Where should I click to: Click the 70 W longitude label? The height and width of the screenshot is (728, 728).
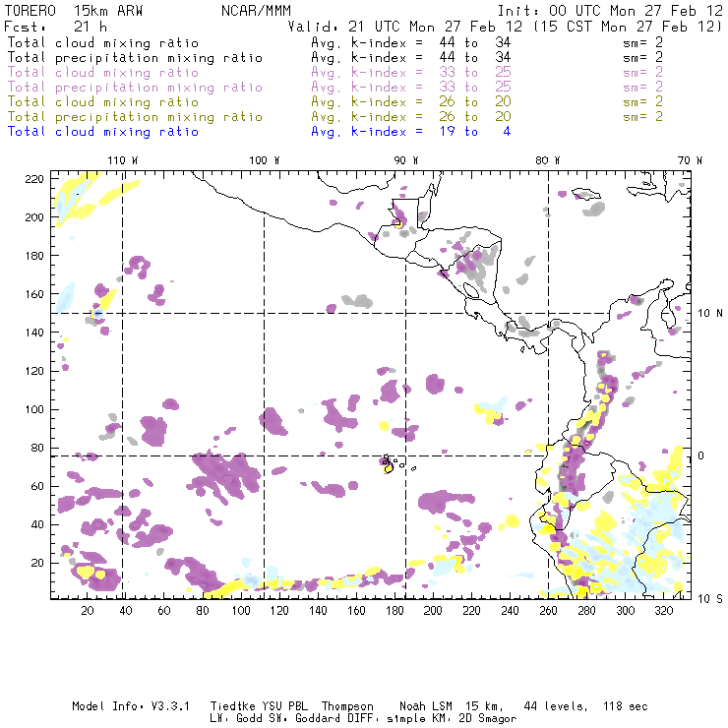(x=689, y=160)
